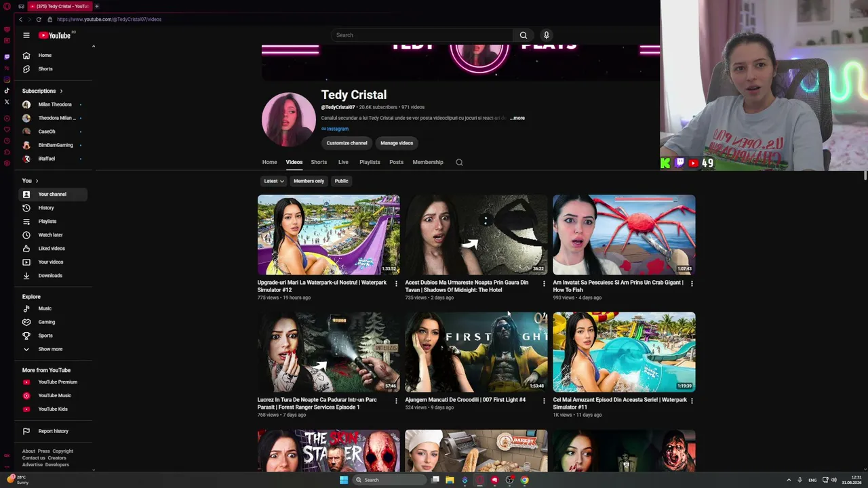This screenshot has width=868, height=488.
Task: Show hidden system tray icons
Action: coord(789,480)
